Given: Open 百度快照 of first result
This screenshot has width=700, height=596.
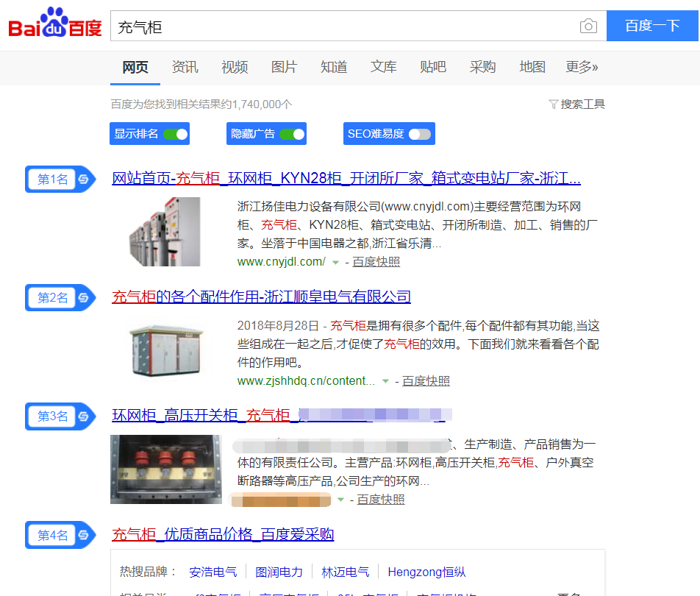Looking at the screenshot, I should tap(376, 262).
